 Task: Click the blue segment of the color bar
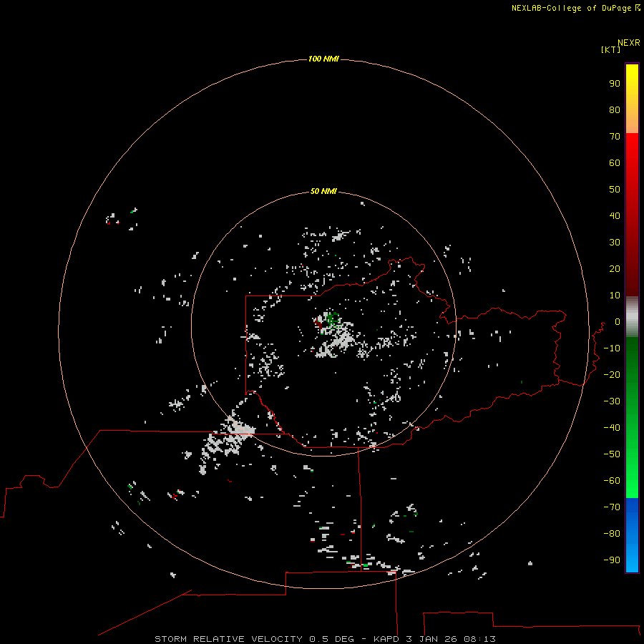(632, 535)
